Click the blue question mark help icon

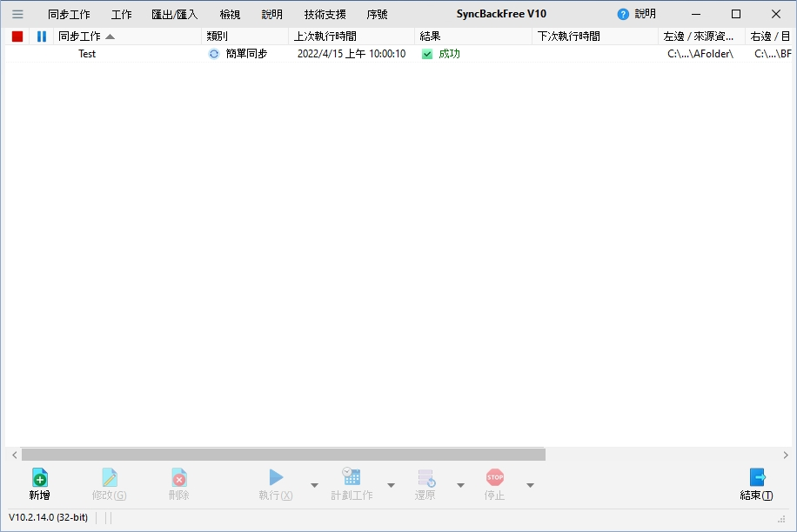pyautogui.click(x=623, y=14)
